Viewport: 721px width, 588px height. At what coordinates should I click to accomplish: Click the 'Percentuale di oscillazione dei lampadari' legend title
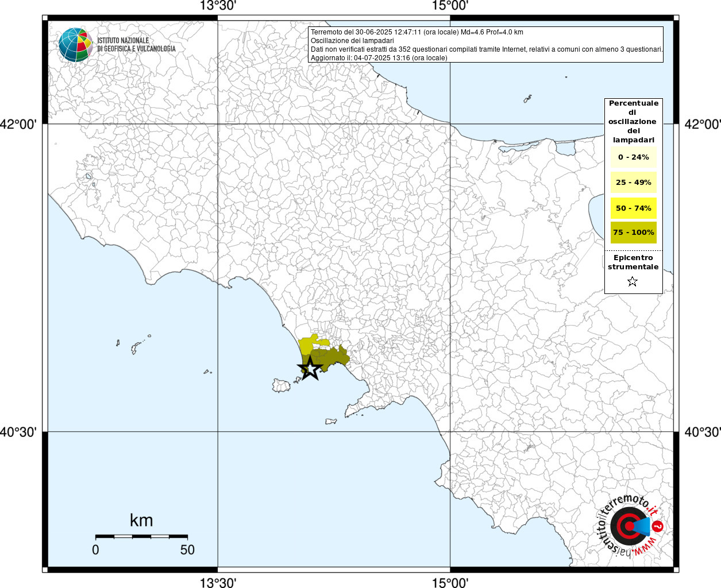pos(633,121)
